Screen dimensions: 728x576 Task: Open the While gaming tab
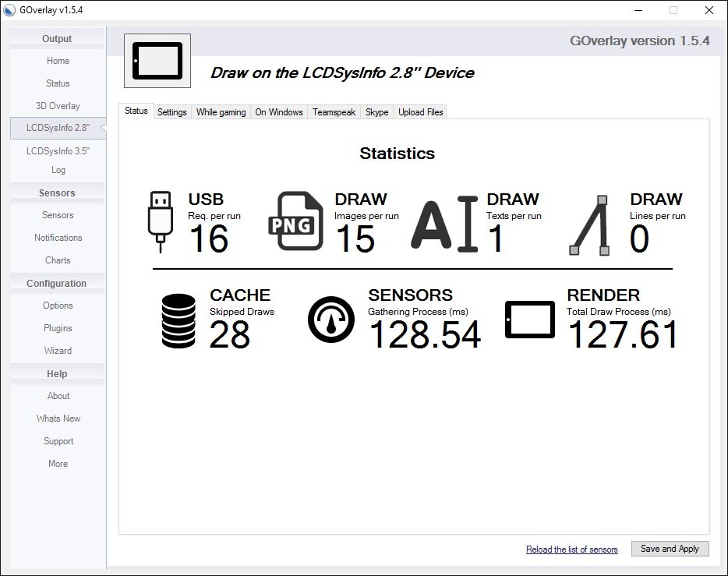(221, 112)
